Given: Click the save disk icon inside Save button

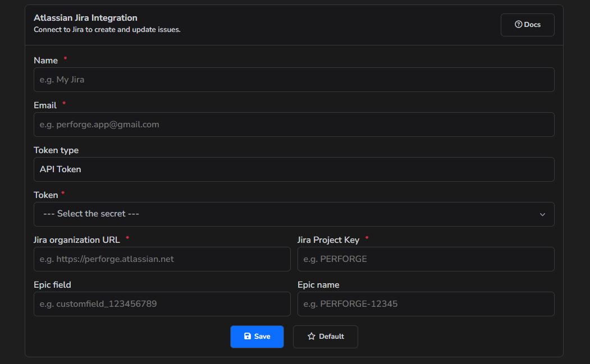Looking at the screenshot, I should click(x=248, y=336).
